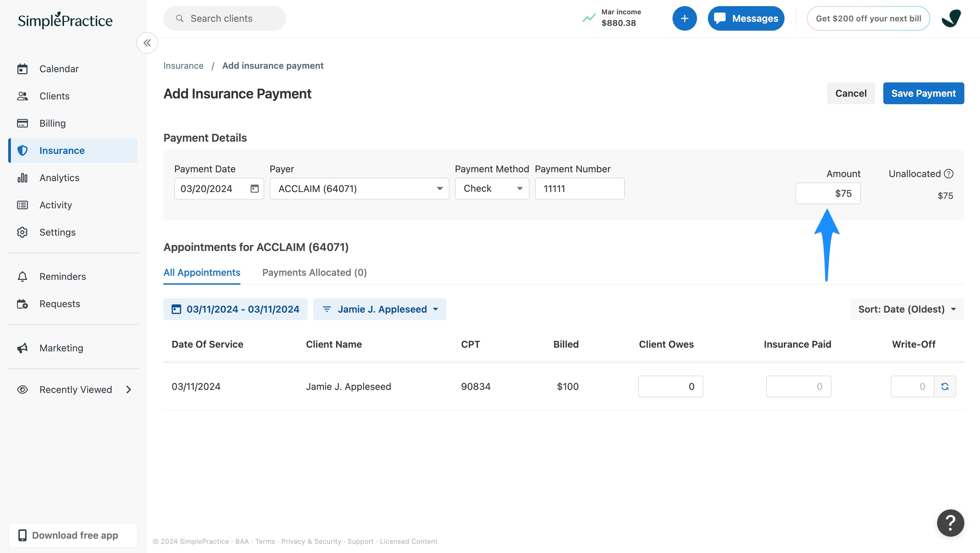Click the Cancel button

tap(851, 93)
